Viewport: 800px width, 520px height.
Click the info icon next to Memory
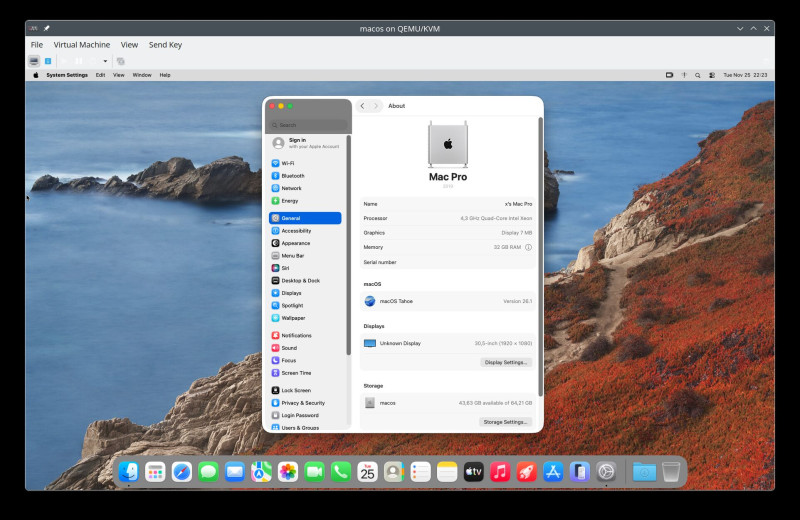coord(528,247)
